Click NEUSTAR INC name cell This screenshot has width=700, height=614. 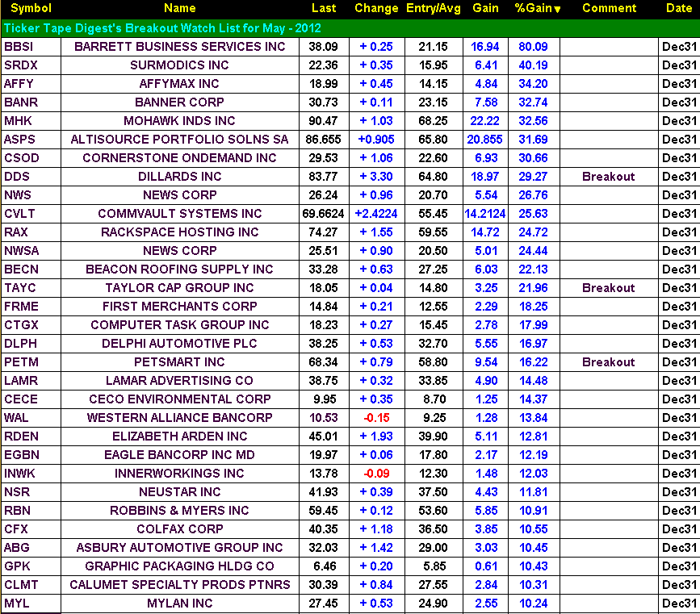point(179,491)
